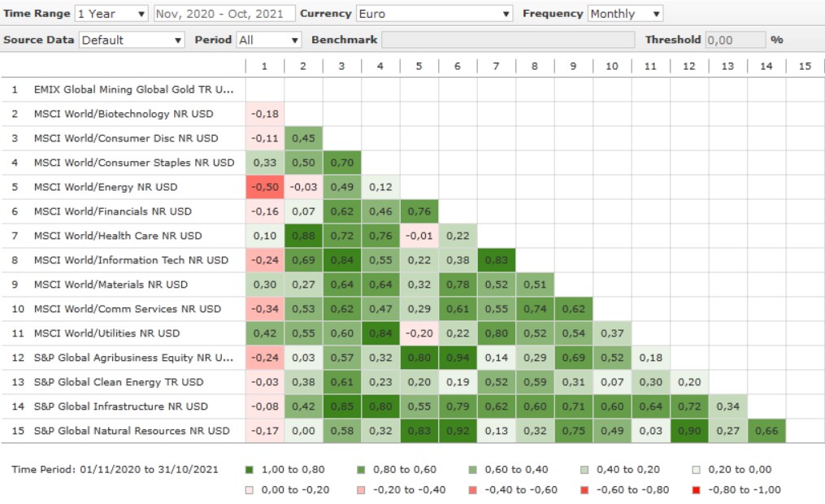Select the EMIX Global Mining Global Gold row
Image resolution: width=825 pixels, height=504 pixels.
pyautogui.click(x=133, y=89)
